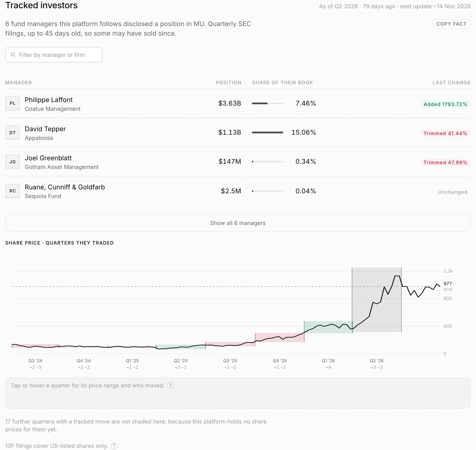Click the Trimmed 41.44% change badge
The height and width of the screenshot is (450, 476).
click(445, 133)
